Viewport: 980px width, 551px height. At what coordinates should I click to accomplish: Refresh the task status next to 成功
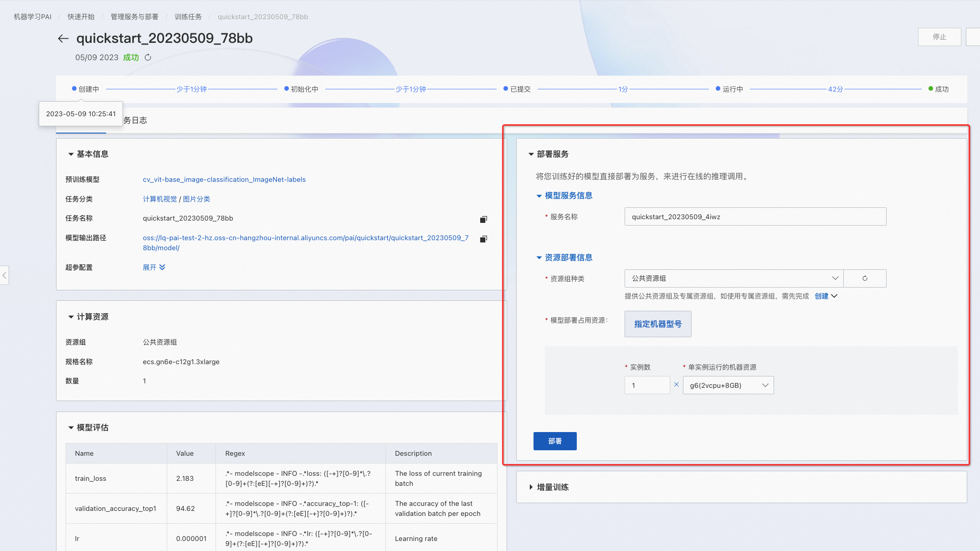pyautogui.click(x=148, y=57)
